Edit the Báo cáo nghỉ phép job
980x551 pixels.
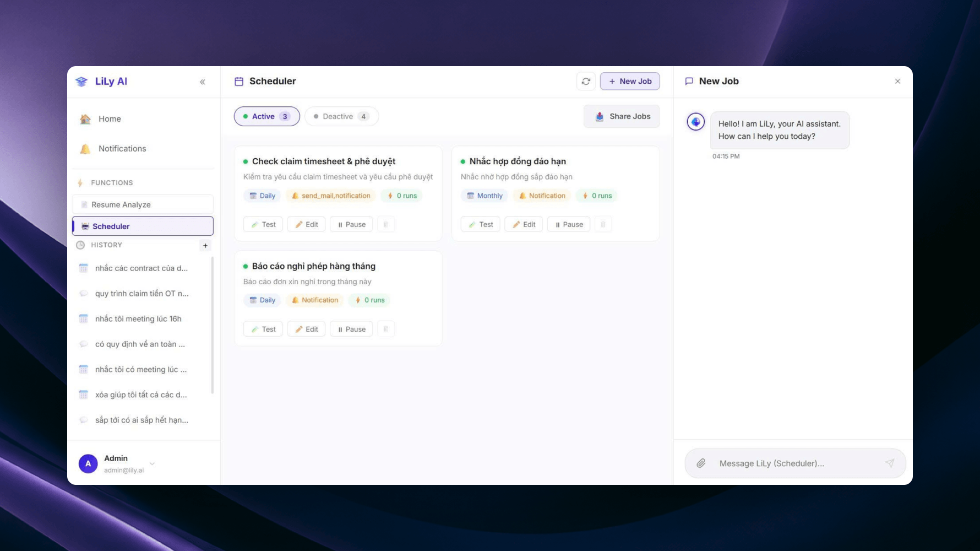(x=307, y=329)
